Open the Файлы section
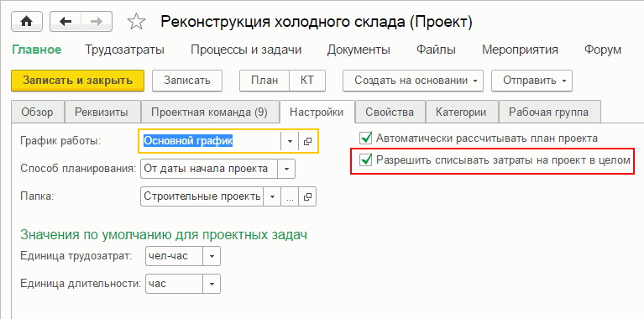 (x=436, y=50)
